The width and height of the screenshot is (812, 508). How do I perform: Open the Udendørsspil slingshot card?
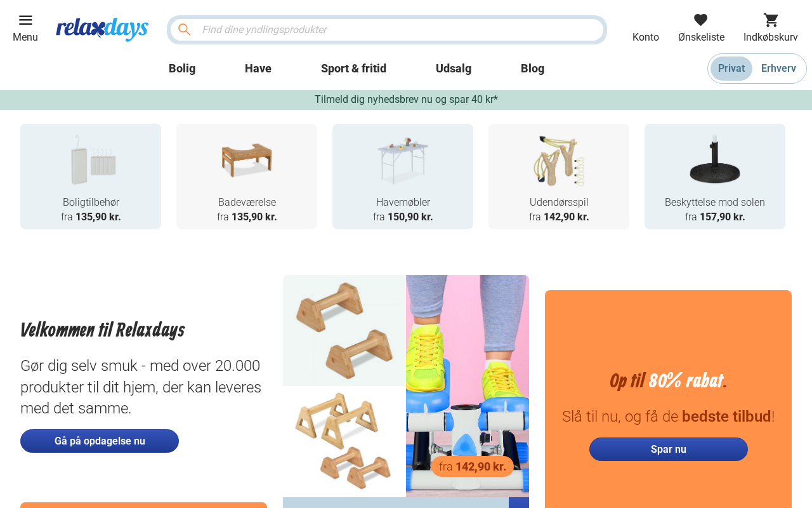[x=559, y=177]
